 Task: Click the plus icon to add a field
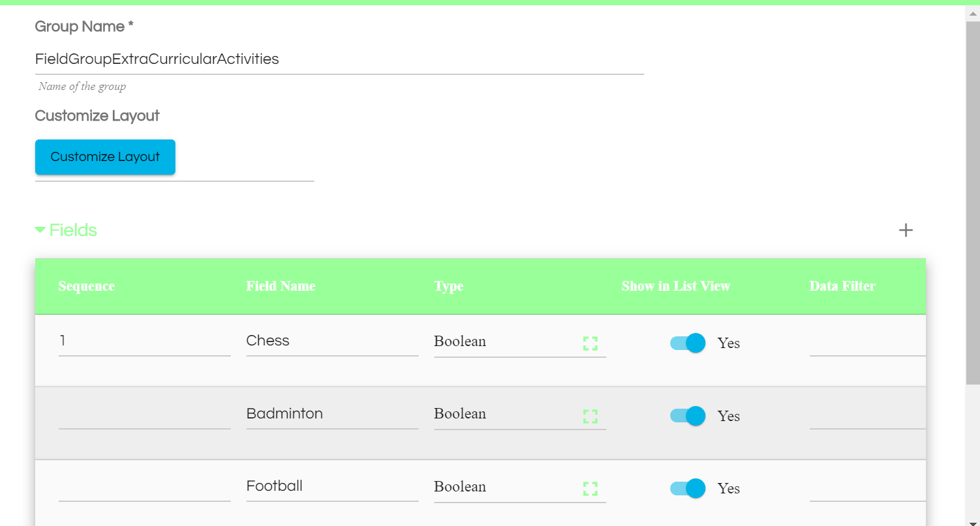tap(906, 230)
